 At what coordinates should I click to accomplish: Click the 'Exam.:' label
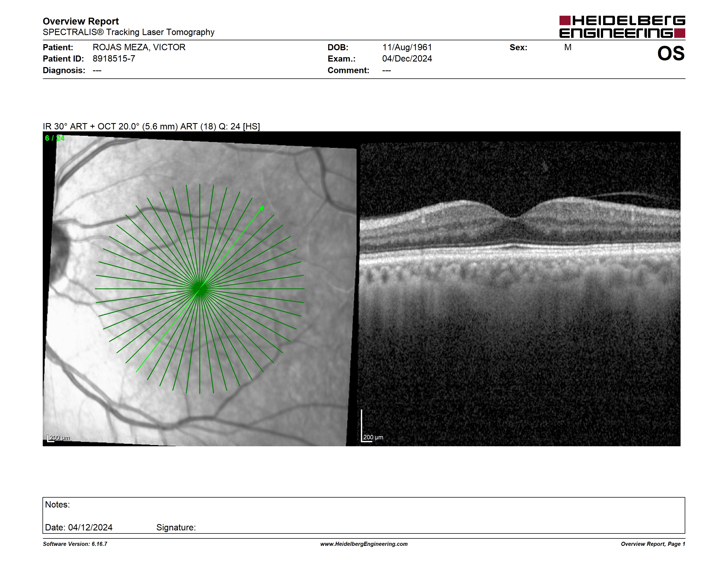342,59
